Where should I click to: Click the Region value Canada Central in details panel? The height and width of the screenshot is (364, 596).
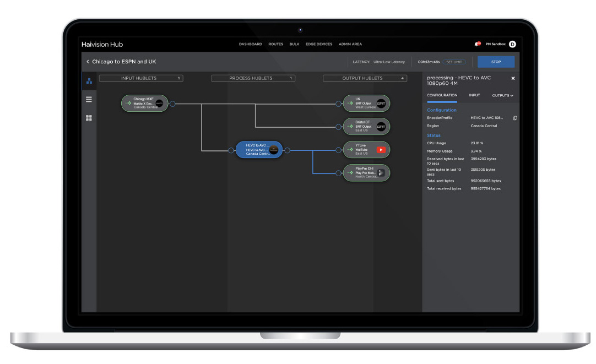tap(484, 126)
